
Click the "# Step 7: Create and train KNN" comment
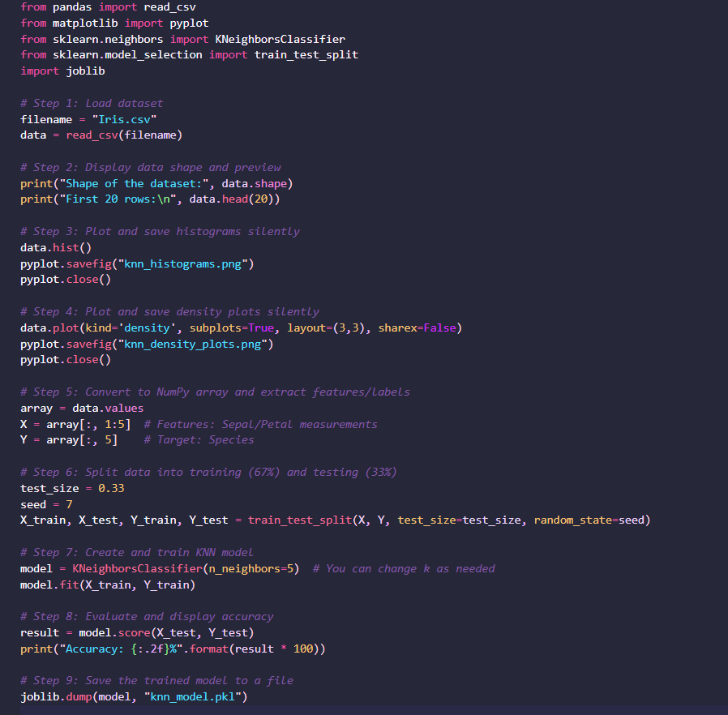coord(137,553)
